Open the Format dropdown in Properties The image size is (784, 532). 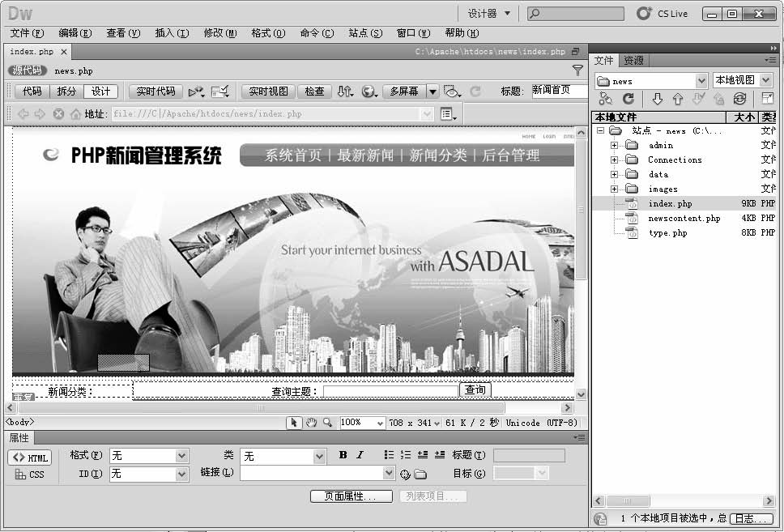[181, 456]
